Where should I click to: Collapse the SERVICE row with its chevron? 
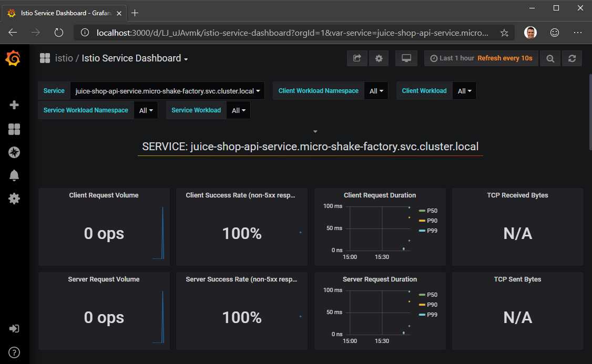(314, 131)
